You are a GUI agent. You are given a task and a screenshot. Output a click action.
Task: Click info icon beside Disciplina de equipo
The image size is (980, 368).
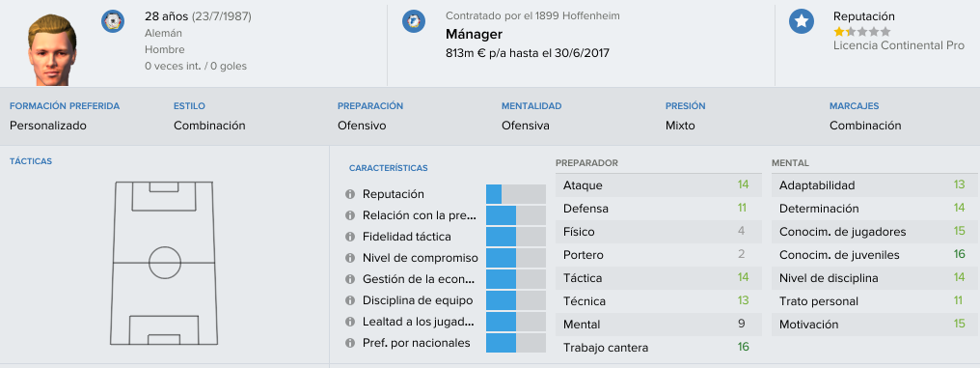pyautogui.click(x=350, y=300)
